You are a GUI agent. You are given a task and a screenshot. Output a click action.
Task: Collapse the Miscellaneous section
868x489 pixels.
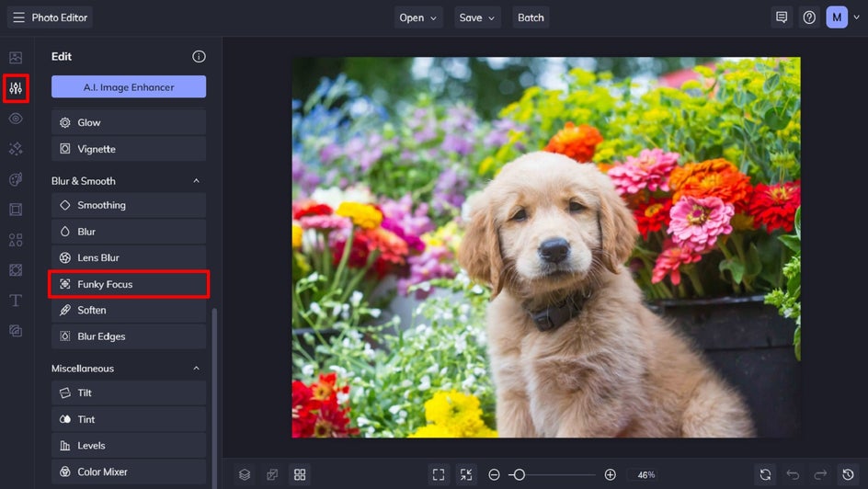196,369
